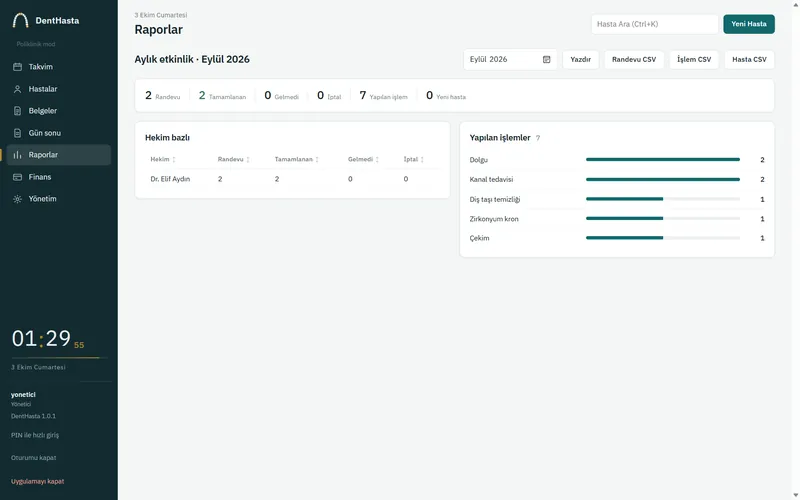Click the 2 Tamamlanan statistic
Image resolution: width=800 pixels, height=500 pixels.
click(222, 95)
